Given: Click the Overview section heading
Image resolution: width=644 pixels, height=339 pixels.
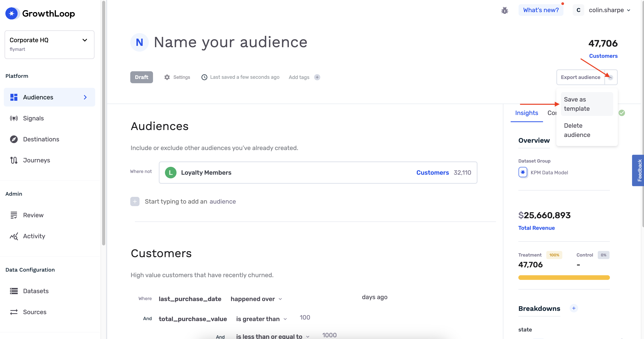Looking at the screenshot, I should pos(534,140).
